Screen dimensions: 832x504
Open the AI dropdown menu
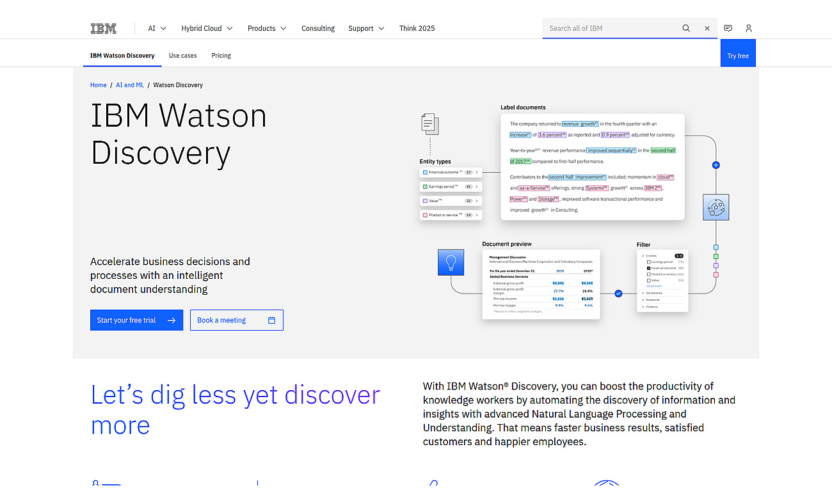157,28
